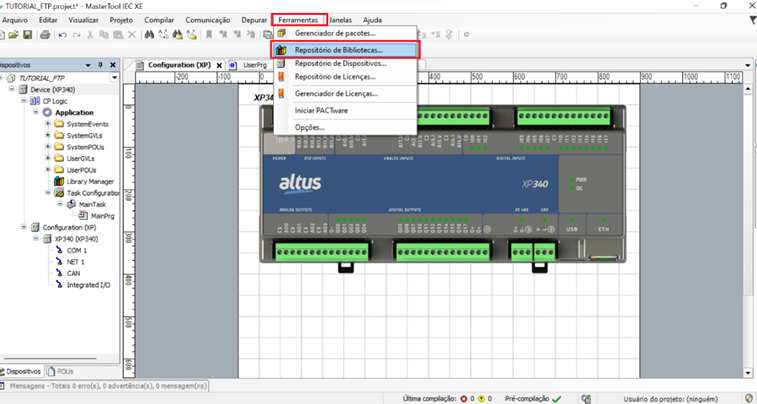
Task: Open the Arquivo menu
Action: tap(15, 20)
